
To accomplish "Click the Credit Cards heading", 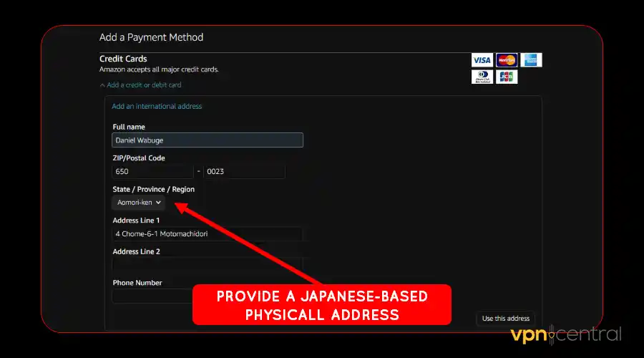I will tap(123, 59).
